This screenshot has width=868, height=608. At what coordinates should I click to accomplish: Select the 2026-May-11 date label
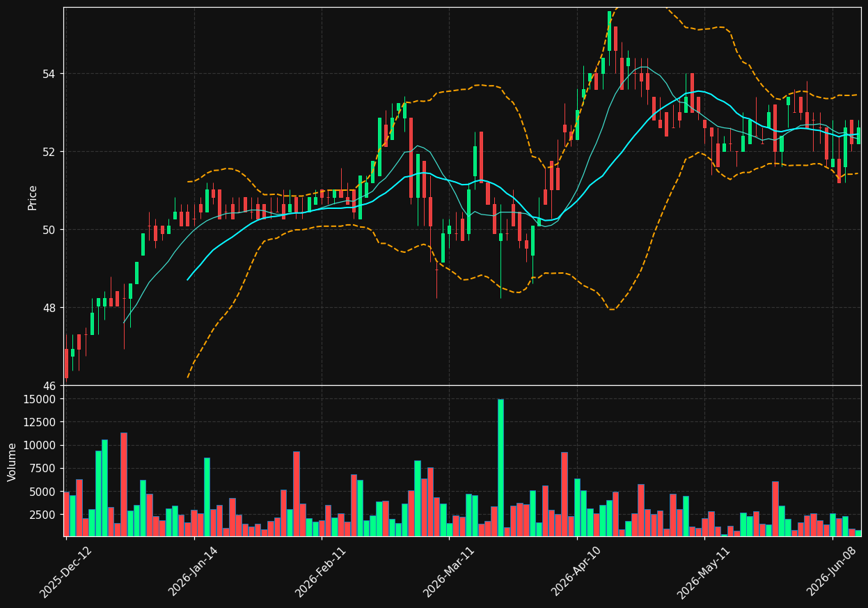(x=704, y=572)
